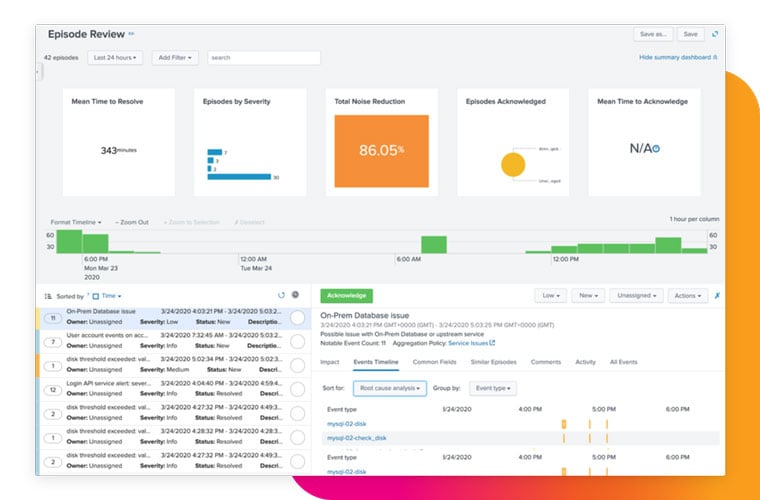The width and height of the screenshot is (760, 500).
Task: Collapse the left side panel handle
Action: click(x=38, y=72)
